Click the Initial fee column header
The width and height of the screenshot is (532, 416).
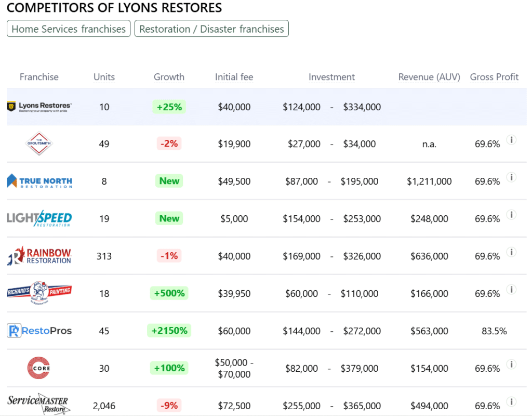tap(234, 77)
